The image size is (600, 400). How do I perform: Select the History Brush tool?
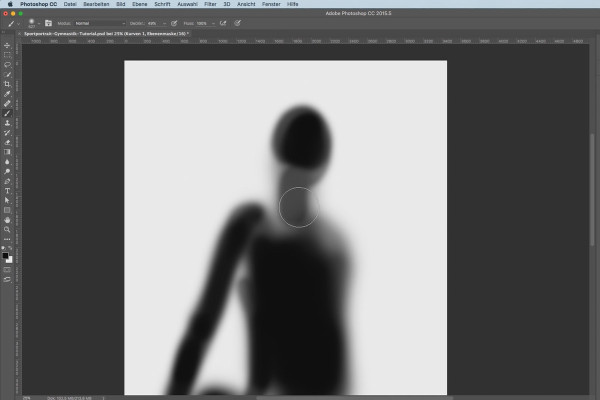coord(7,133)
